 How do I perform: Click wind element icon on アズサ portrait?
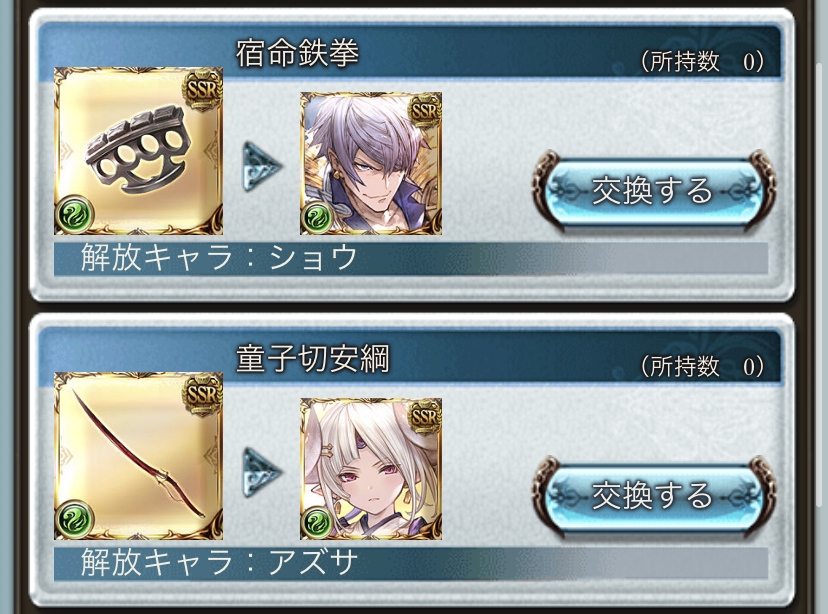[x=317, y=523]
